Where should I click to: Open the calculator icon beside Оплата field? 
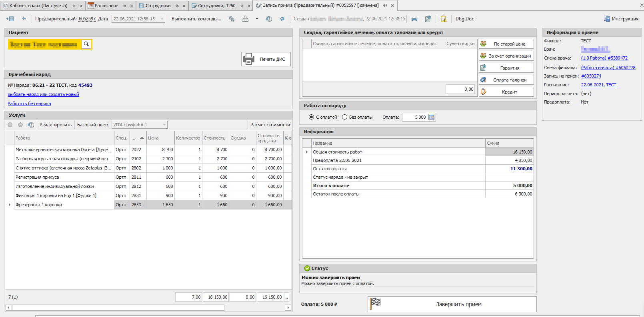(431, 117)
